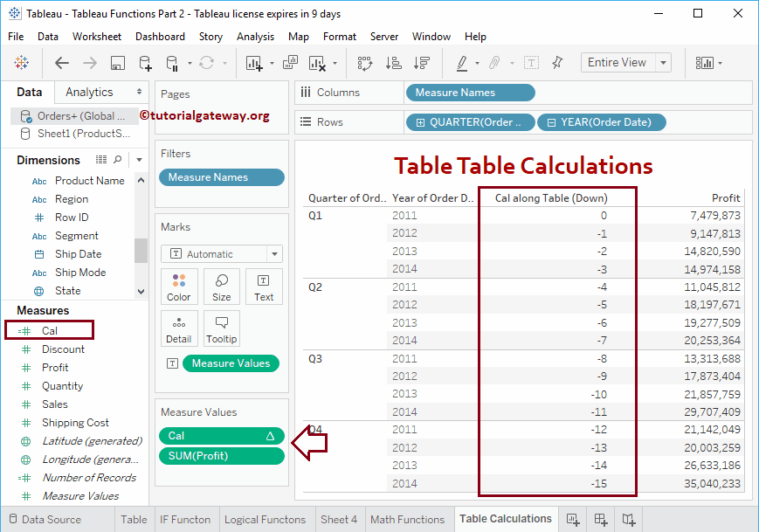Click the New Worksheet tab icon at bottom
This screenshot has width=759, height=532.
coord(573,520)
